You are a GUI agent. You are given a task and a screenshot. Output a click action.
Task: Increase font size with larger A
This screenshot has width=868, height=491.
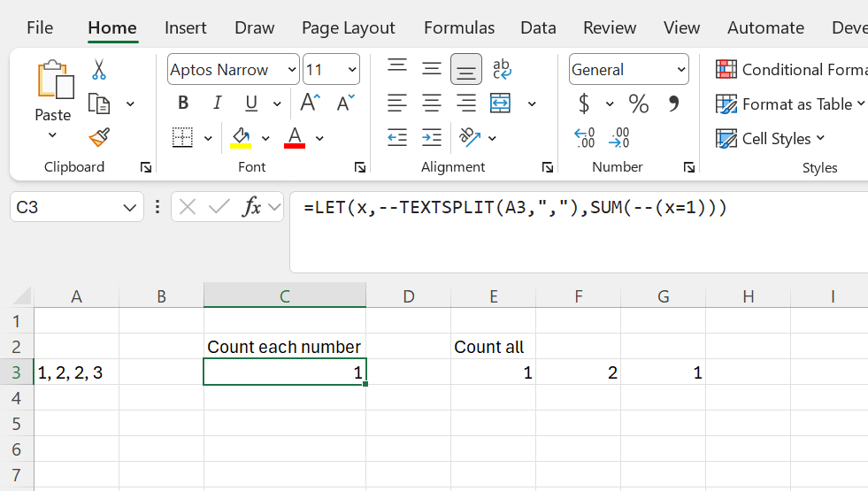coord(310,103)
